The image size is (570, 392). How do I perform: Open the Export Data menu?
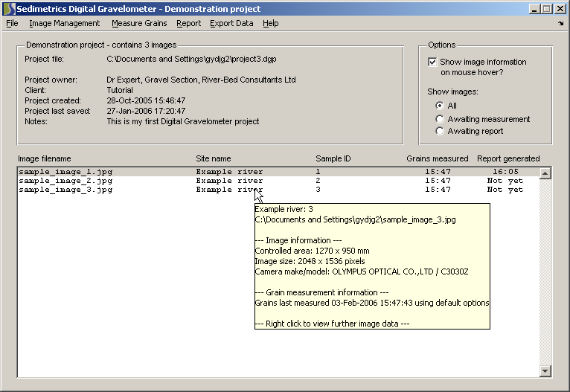point(231,23)
